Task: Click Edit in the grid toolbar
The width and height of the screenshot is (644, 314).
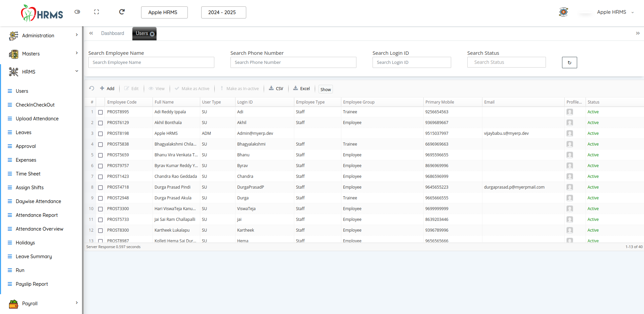Action: click(x=131, y=89)
